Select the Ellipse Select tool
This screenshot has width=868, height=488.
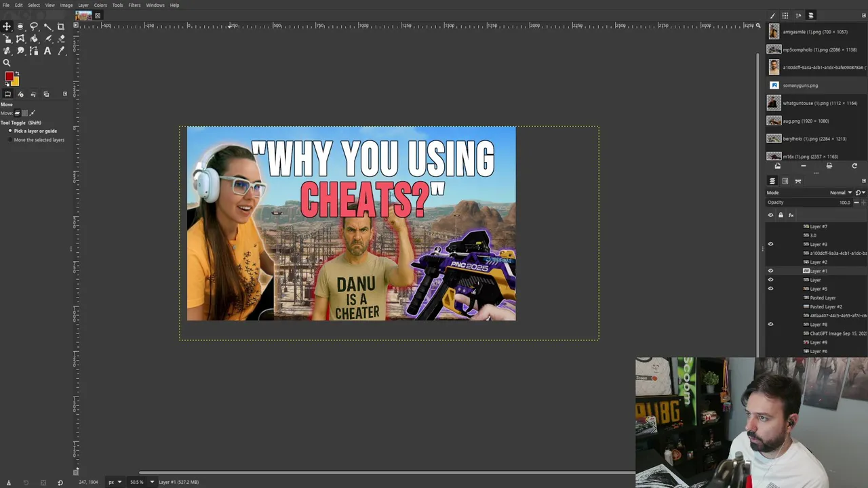pos(20,26)
